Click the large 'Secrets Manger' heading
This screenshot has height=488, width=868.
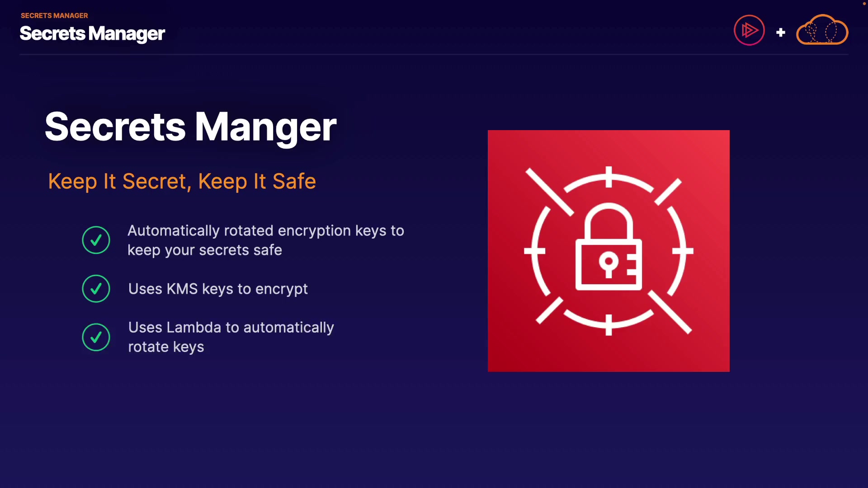click(190, 127)
